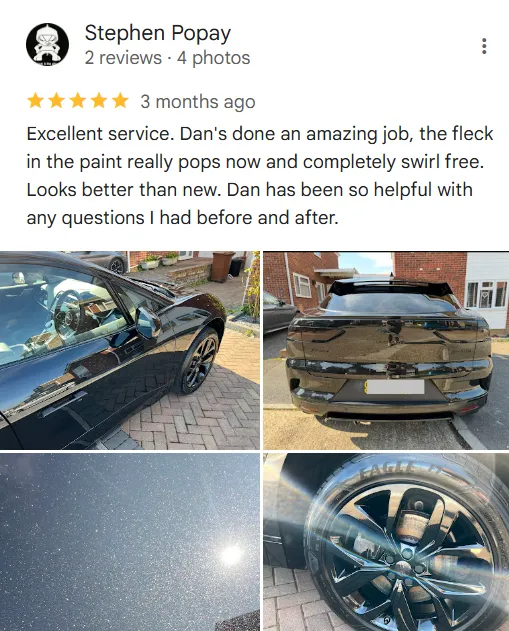
Task: Click the wing mirror in side photo
Action: point(148,322)
